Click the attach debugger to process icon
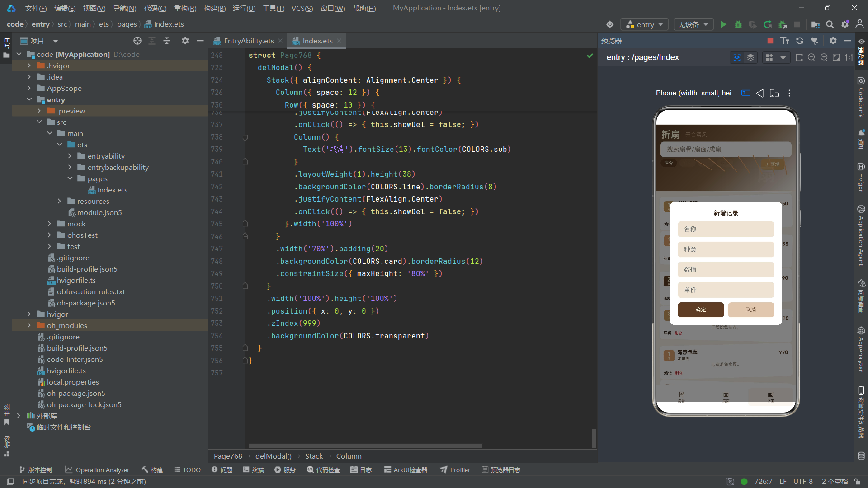Screen dimensions: 868x488 [783, 24]
